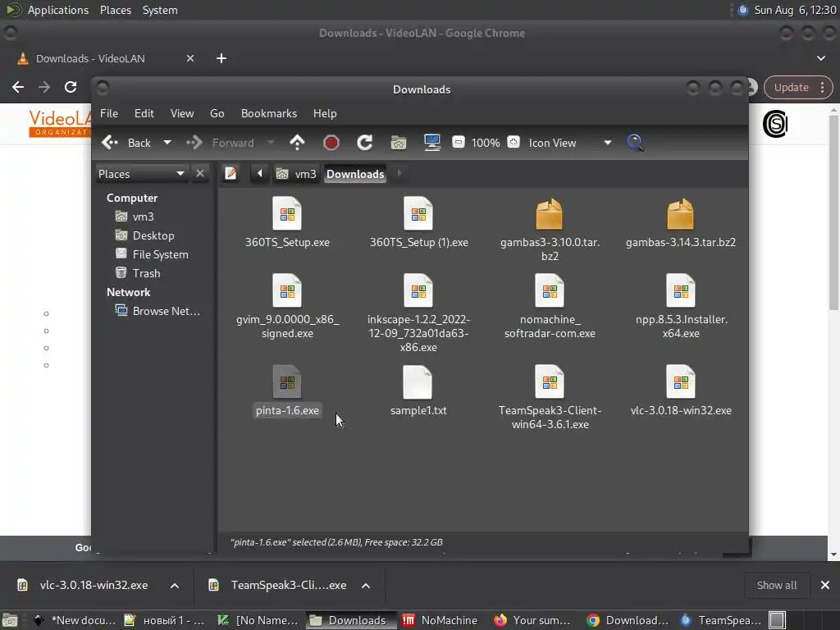The width and height of the screenshot is (840, 630).
Task: Reload the Downloads folder view
Action: [365, 143]
